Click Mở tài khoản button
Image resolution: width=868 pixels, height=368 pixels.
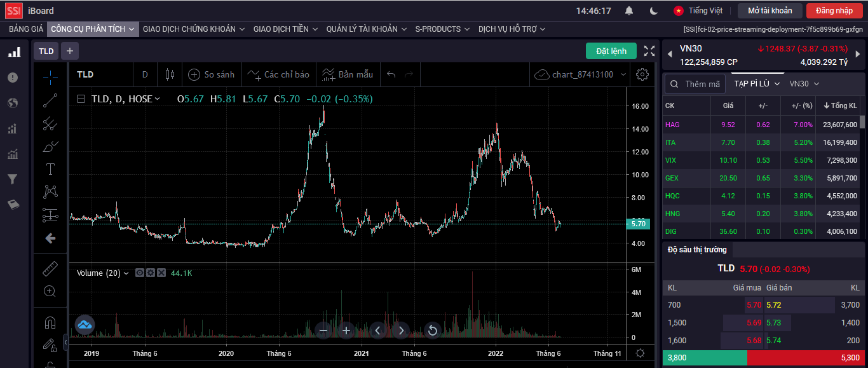click(x=770, y=11)
